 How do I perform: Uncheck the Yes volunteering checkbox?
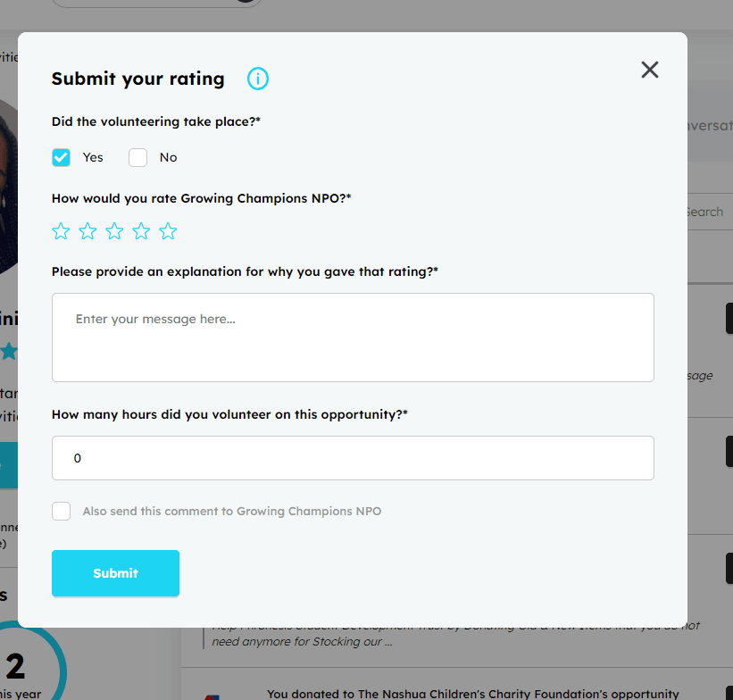[x=62, y=158]
